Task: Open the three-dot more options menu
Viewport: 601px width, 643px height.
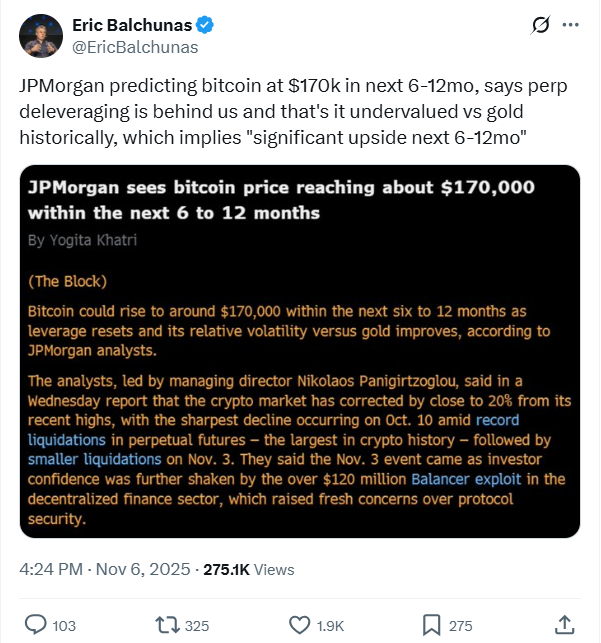Action: (571, 24)
